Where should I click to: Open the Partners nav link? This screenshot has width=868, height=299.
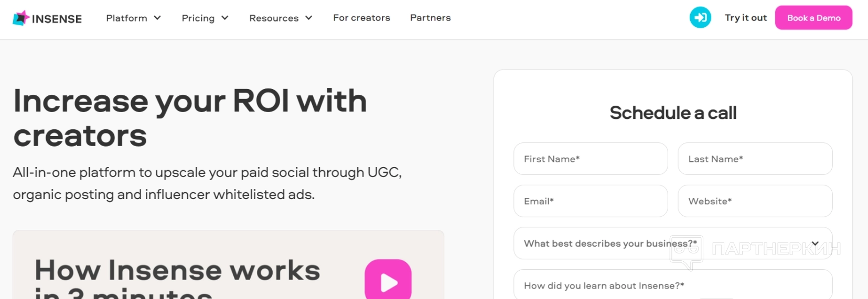[430, 18]
